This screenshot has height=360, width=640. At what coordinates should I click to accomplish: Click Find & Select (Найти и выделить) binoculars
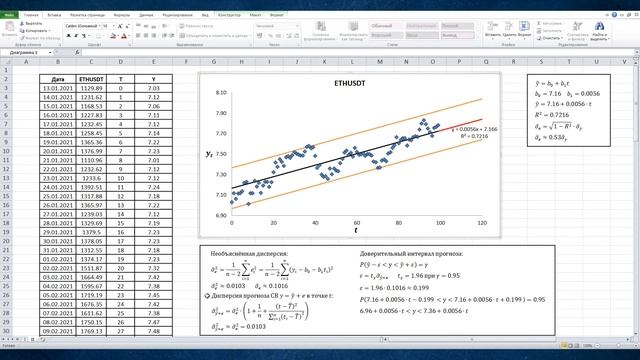coord(599,31)
